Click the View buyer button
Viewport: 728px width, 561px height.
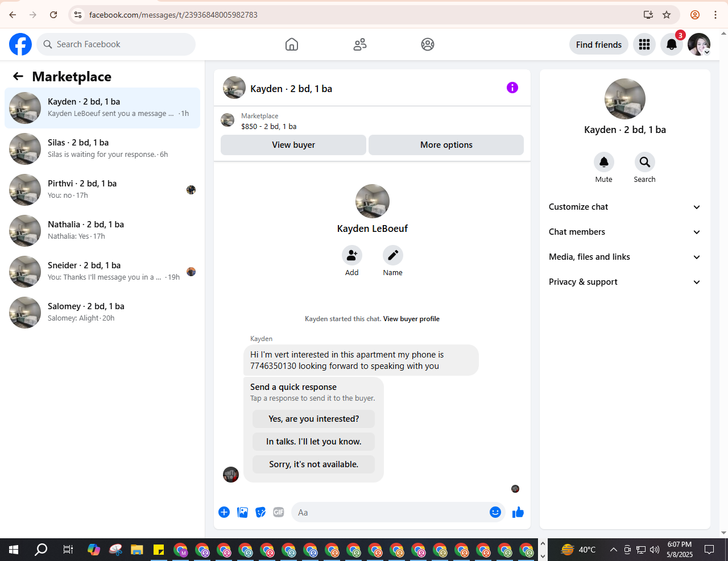pos(293,145)
